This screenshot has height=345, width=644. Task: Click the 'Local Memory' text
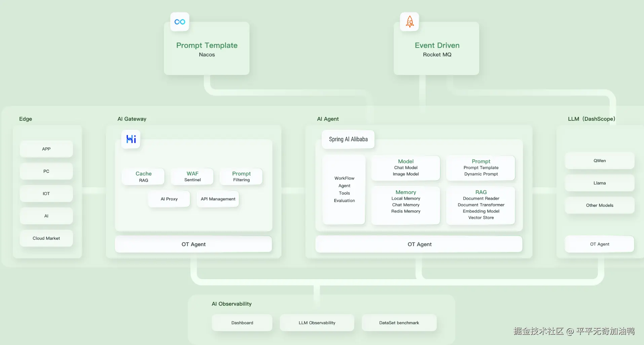click(406, 199)
